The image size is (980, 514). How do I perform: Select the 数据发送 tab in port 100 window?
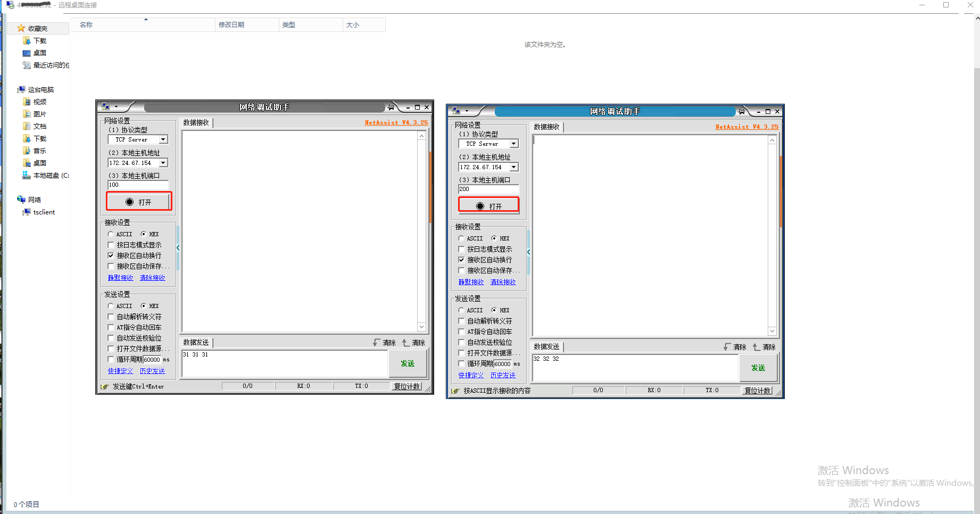point(196,343)
